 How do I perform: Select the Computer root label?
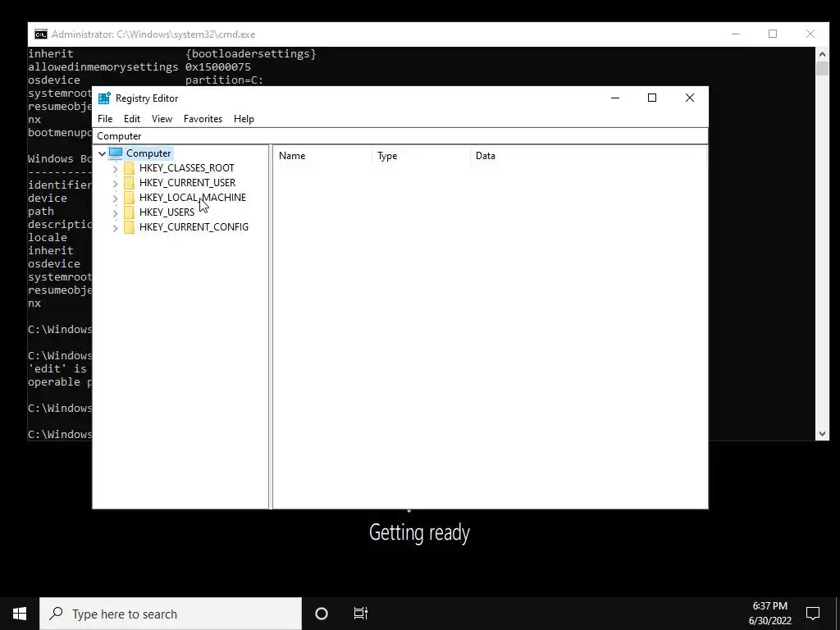[148, 153]
